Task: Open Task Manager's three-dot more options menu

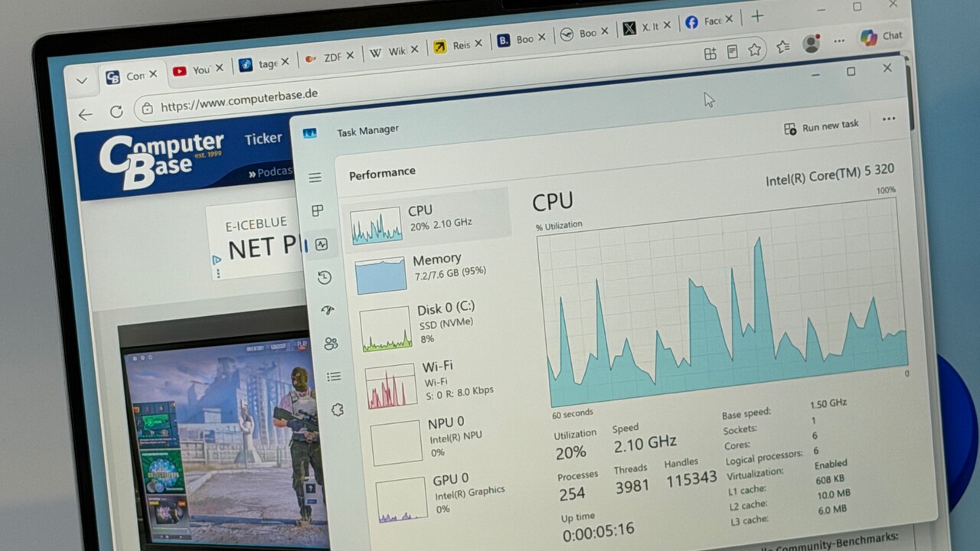Action: tap(889, 119)
